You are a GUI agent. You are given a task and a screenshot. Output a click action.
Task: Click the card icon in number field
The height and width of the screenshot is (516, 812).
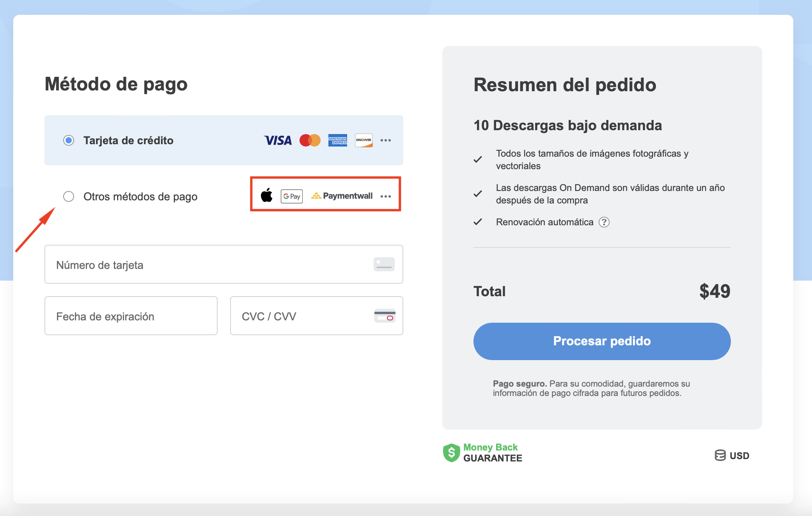click(384, 264)
